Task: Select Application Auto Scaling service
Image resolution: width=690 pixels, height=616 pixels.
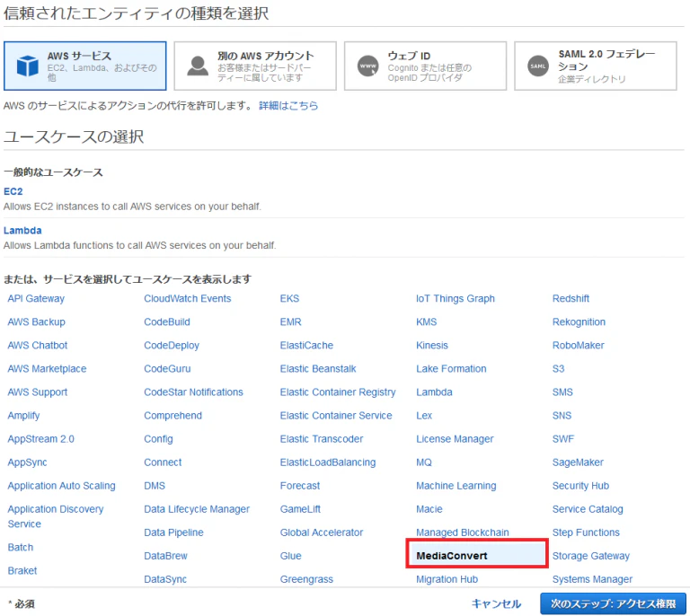Action: 62,486
